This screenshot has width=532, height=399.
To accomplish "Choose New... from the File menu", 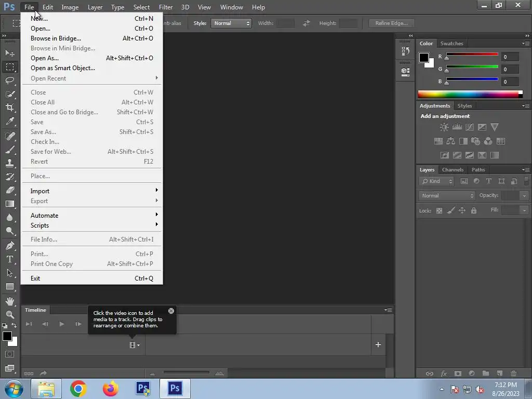I will click(91, 19).
